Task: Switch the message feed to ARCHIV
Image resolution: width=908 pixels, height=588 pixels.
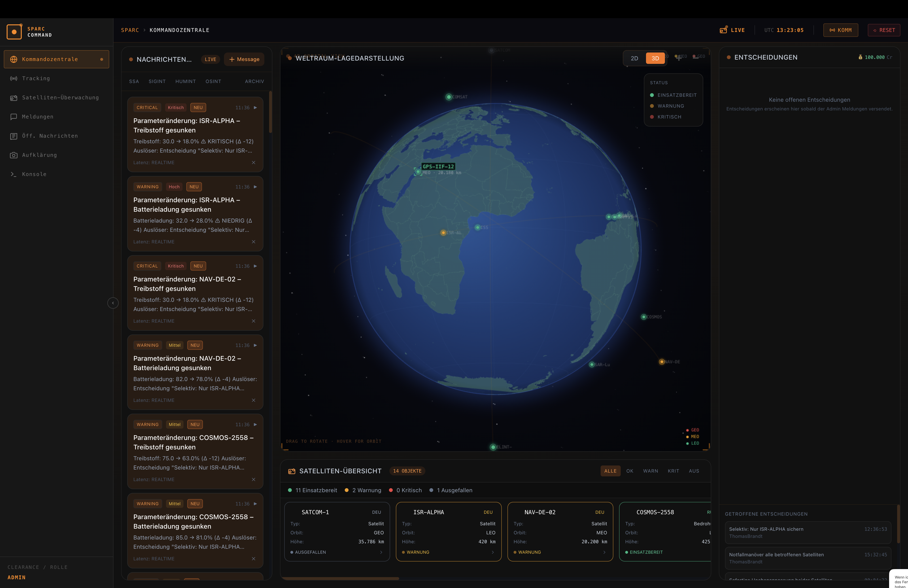Action: [x=254, y=81]
